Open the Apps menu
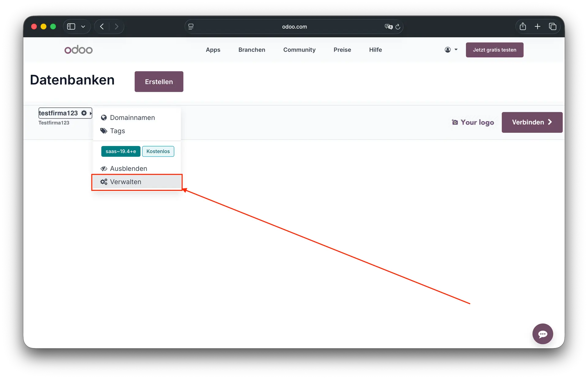Screen dimensions: 588x379 tap(213, 50)
